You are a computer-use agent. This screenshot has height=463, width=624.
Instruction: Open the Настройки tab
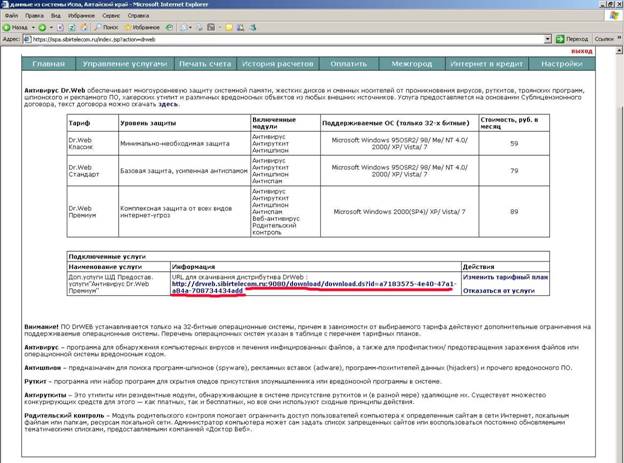[562, 64]
